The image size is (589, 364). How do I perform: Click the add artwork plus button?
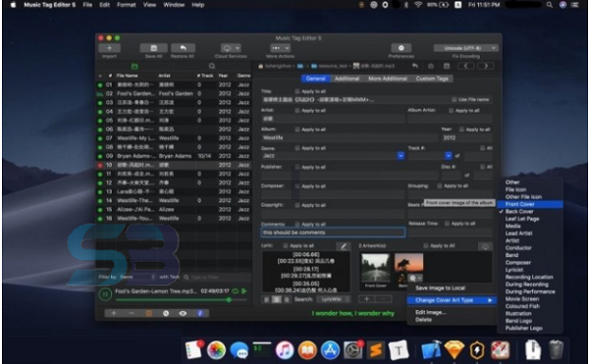367,298
